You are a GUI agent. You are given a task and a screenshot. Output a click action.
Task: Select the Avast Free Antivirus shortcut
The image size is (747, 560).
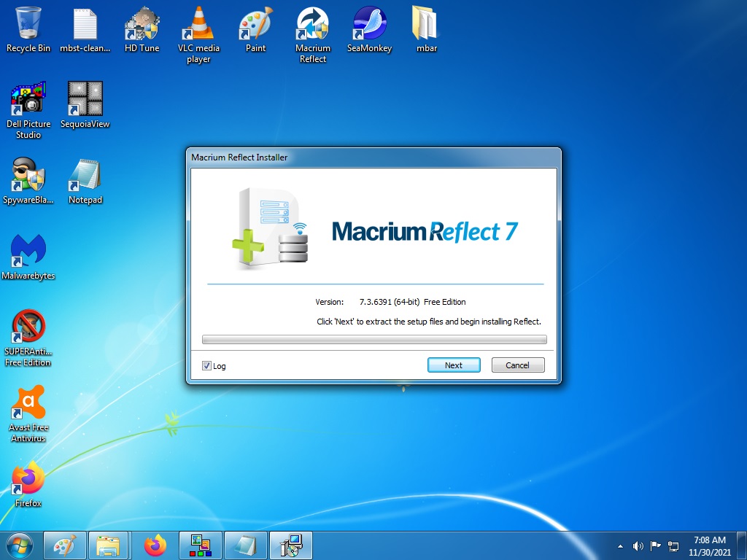coord(28,414)
